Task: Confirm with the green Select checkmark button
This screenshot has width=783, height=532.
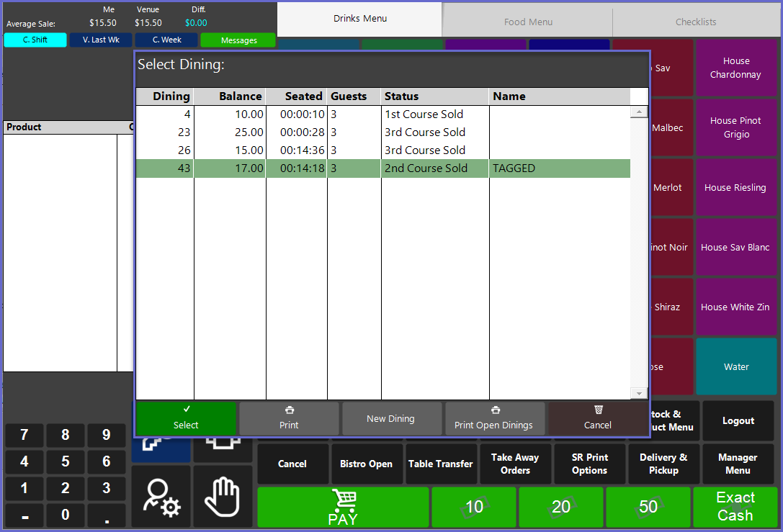Action: coord(186,418)
